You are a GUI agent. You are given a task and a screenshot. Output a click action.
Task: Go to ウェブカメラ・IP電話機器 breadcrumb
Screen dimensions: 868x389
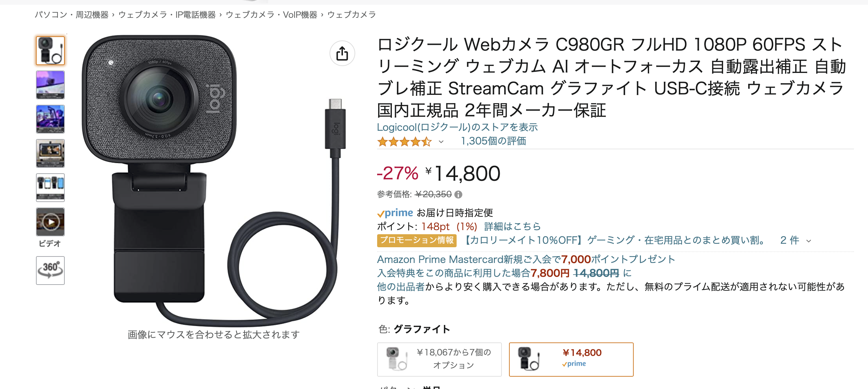pyautogui.click(x=167, y=15)
